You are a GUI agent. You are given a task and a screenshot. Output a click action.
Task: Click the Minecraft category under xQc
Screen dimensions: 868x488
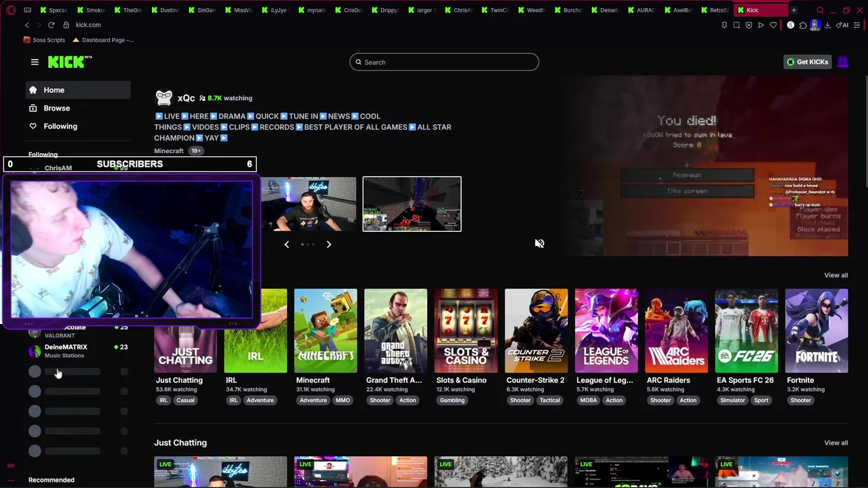pos(169,151)
